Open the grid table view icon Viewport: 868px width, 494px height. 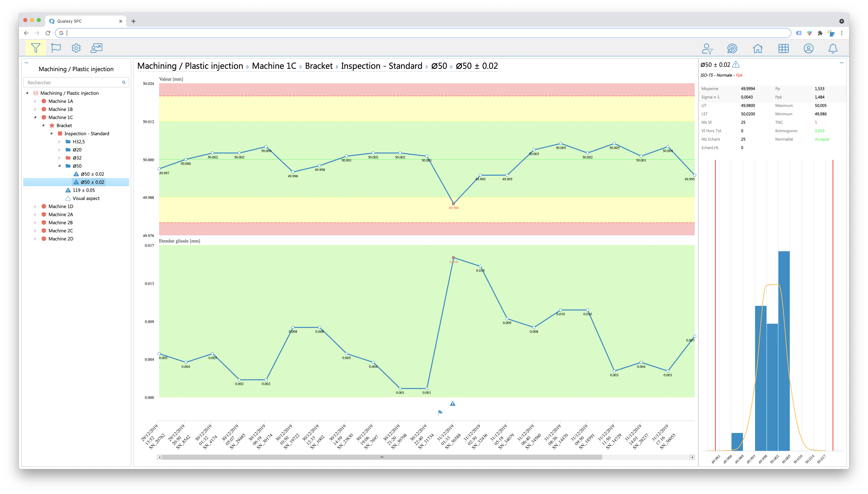783,49
